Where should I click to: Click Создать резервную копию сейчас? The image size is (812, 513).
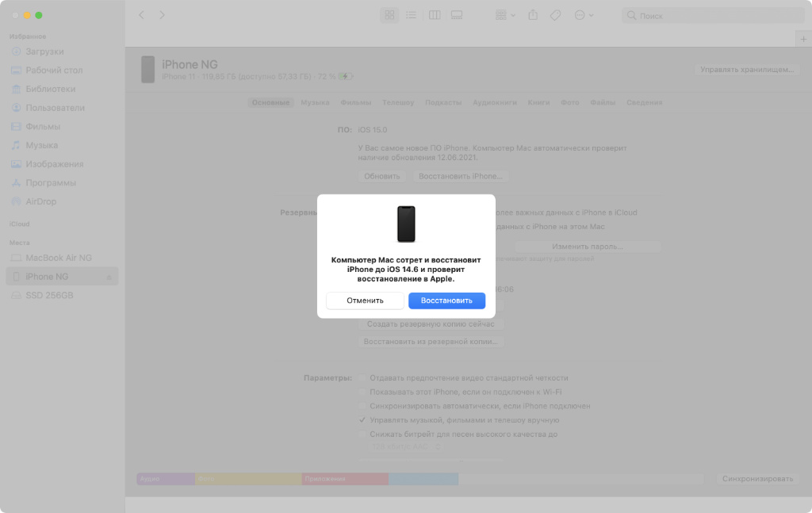tap(431, 324)
